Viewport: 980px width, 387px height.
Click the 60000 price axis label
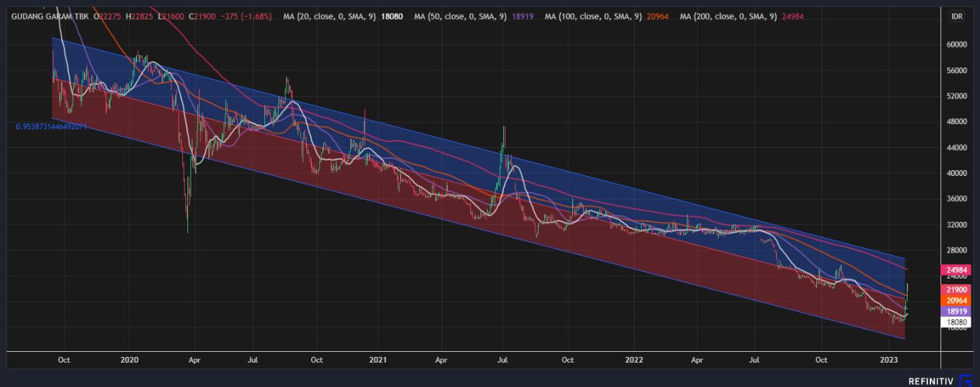[x=958, y=44]
